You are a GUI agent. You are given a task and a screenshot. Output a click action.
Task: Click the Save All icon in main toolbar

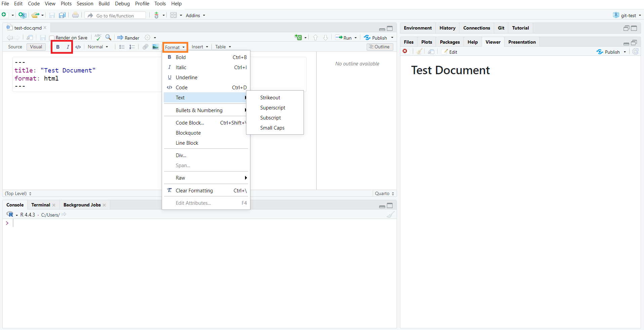pyautogui.click(x=62, y=15)
